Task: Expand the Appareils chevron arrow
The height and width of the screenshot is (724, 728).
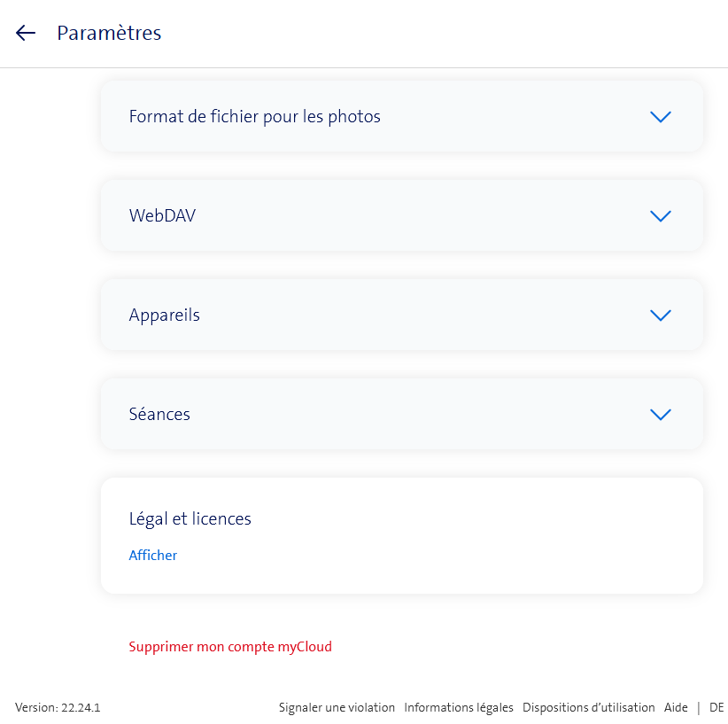Action: [661, 315]
